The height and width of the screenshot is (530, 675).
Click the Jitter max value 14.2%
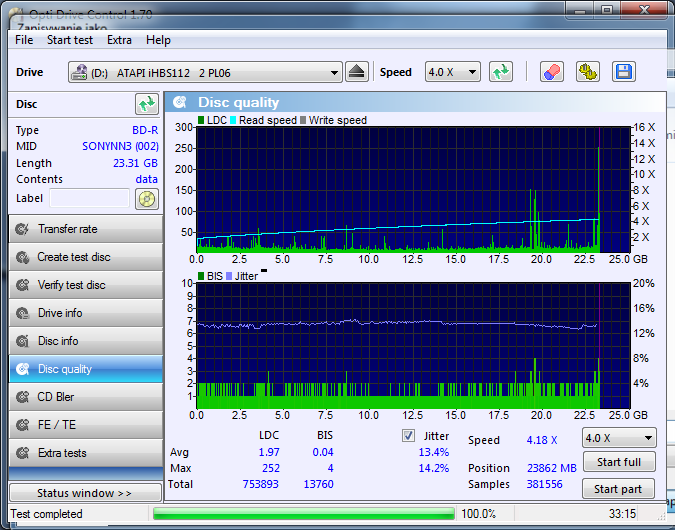(x=433, y=468)
